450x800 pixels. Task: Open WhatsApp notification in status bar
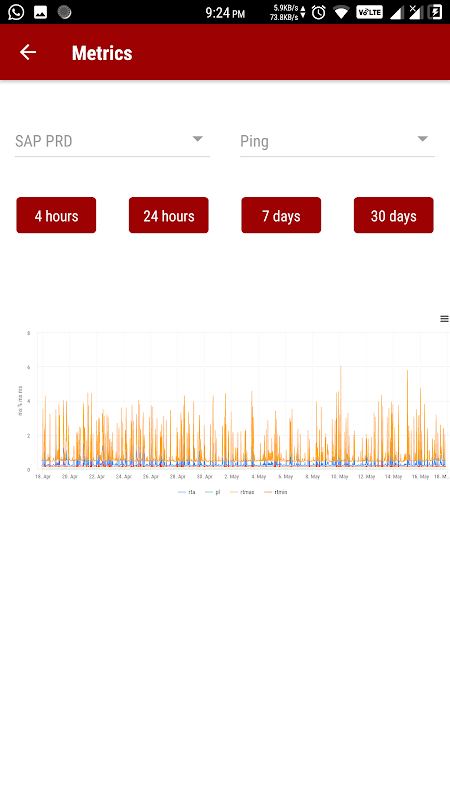[16, 12]
